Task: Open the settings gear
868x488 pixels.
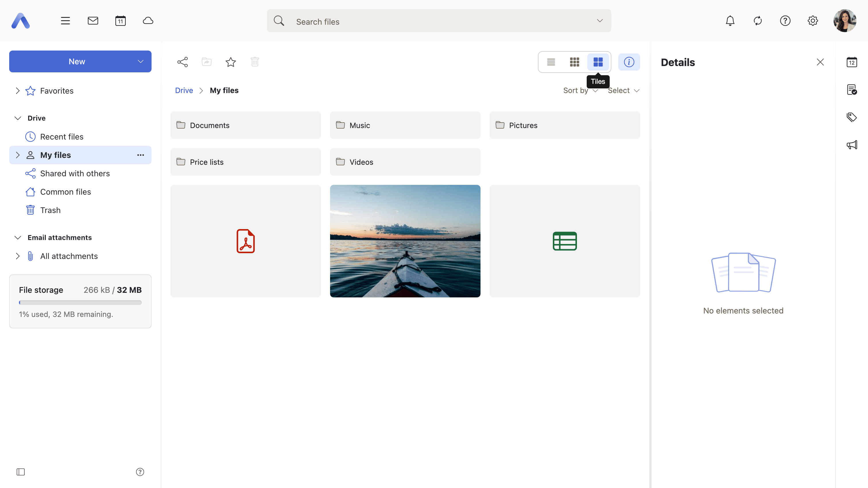Action: point(812,21)
